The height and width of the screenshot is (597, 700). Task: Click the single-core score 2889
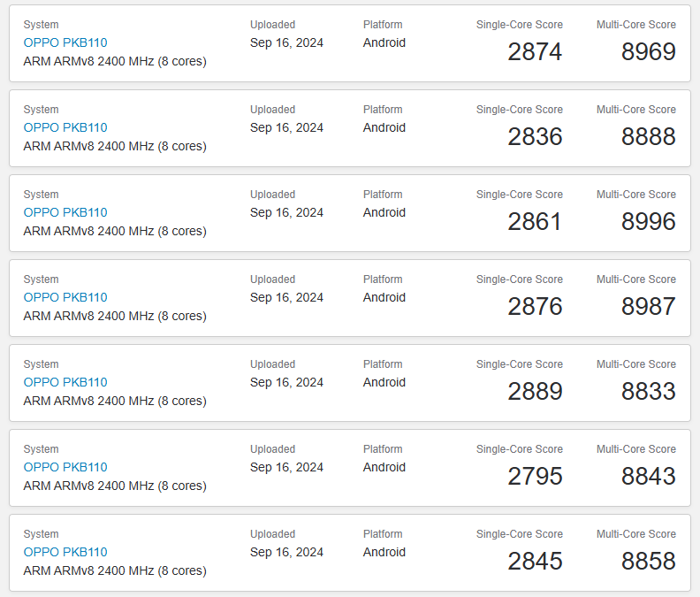click(535, 391)
